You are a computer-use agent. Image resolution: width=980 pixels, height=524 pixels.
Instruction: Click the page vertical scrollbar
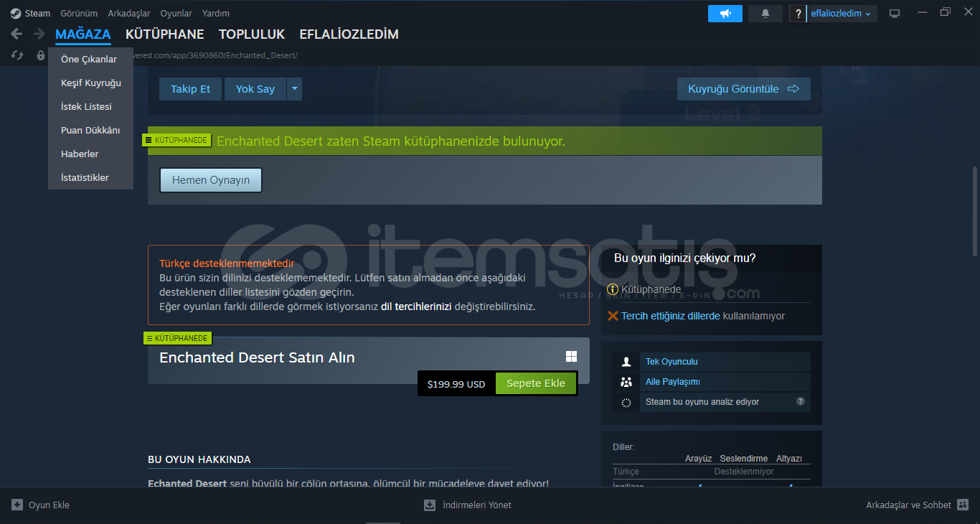[974, 212]
